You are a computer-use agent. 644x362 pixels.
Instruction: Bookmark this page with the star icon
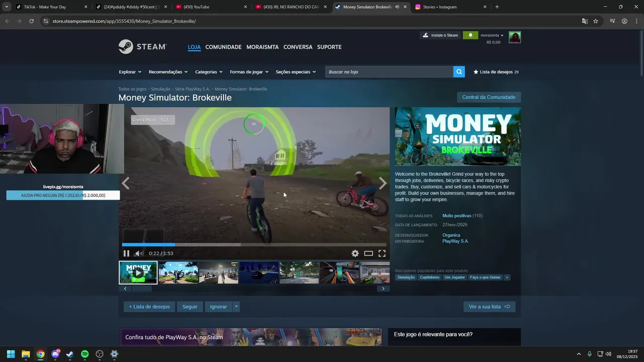click(596, 21)
